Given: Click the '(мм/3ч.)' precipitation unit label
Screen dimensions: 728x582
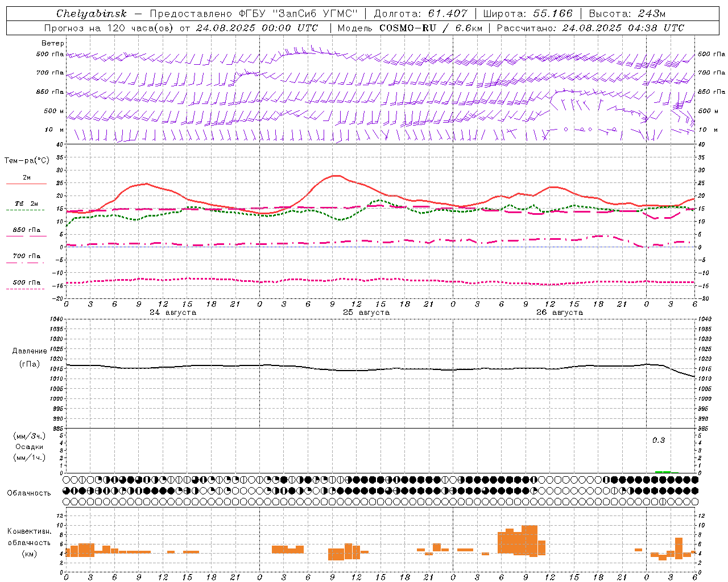Looking at the screenshot, I should click(x=30, y=436).
